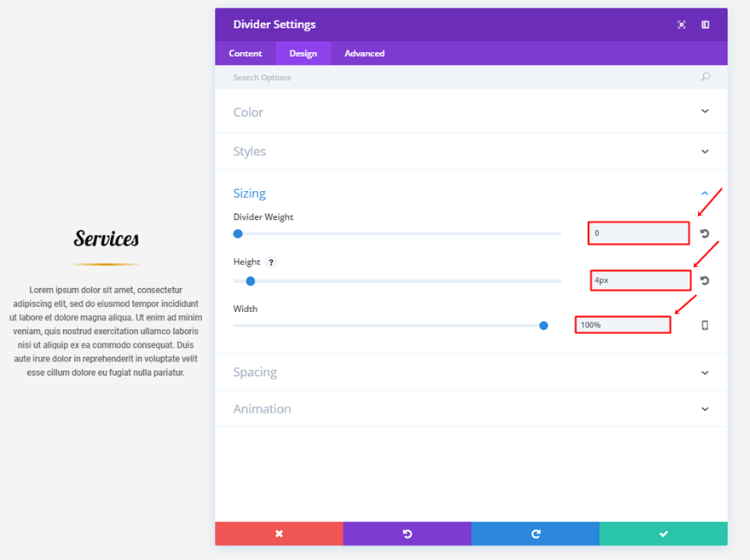This screenshot has width=750, height=560.
Task: Expand the Styles section
Action: pyautogui.click(x=705, y=152)
